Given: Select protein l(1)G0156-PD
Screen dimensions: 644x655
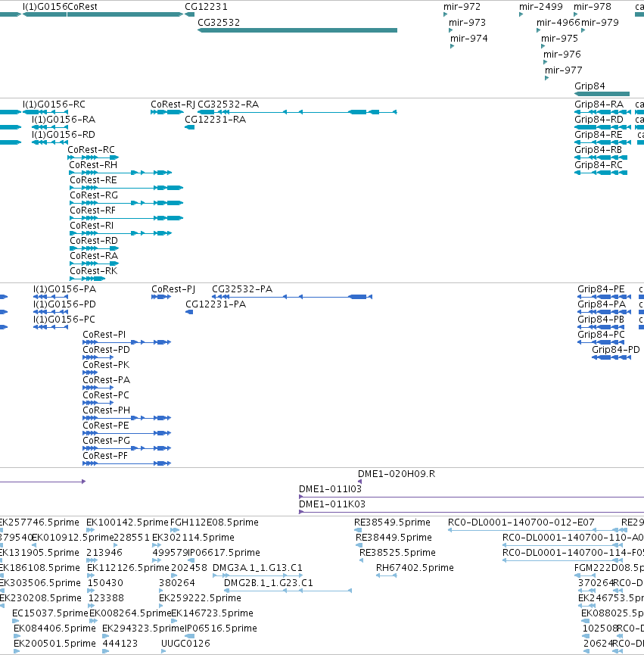Looking at the screenshot, I should click(x=51, y=312).
